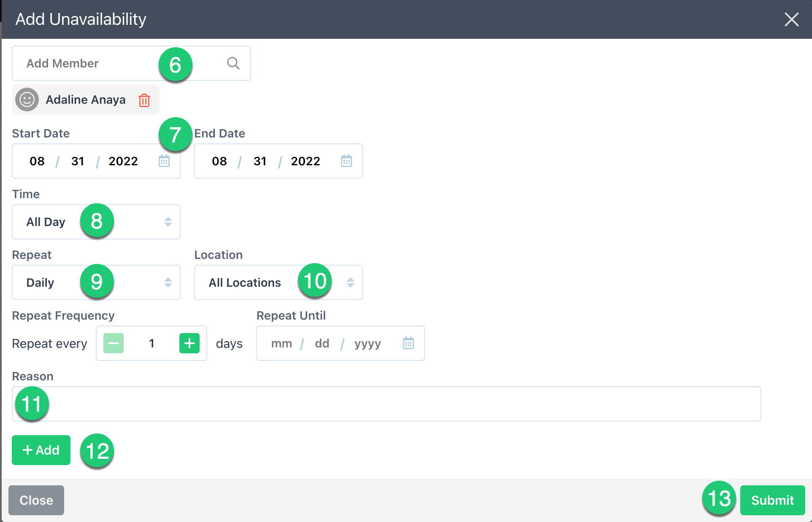Viewport: 812px width, 522px height.
Task: Select the month in Start Date
Action: [x=37, y=161]
